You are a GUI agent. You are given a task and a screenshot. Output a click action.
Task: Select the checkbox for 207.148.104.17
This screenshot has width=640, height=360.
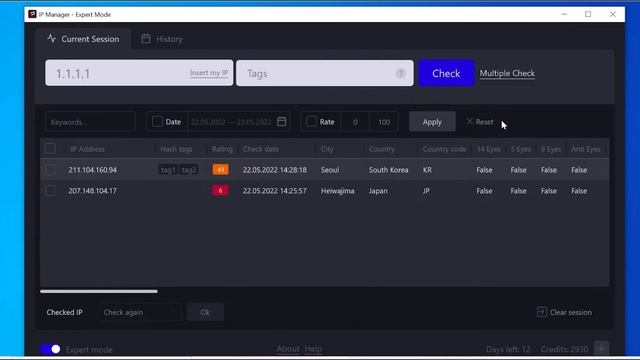point(51,191)
